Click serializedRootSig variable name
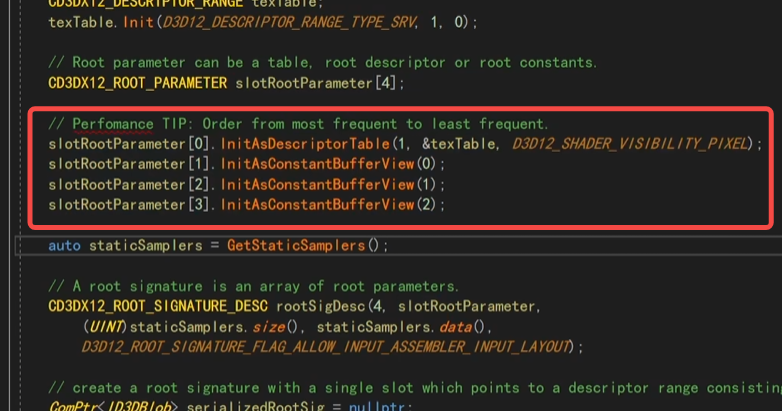The width and height of the screenshot is (782, 411). point(255,406)
